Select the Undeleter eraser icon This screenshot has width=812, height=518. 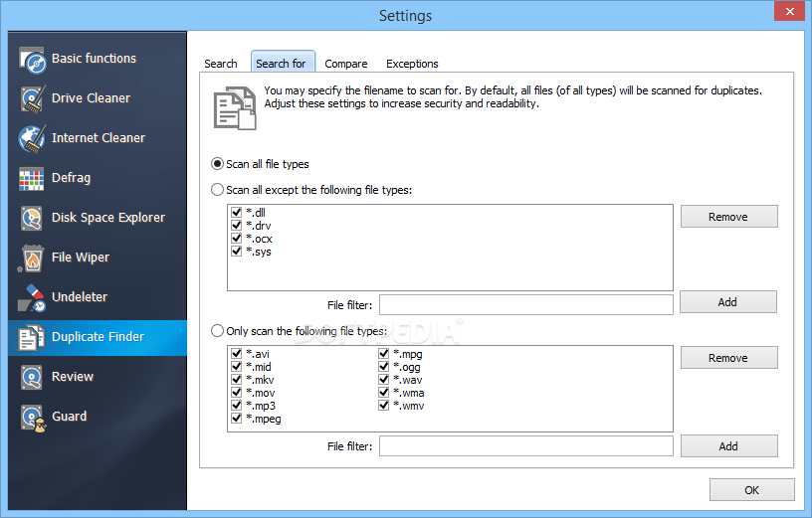coord(32,297)
